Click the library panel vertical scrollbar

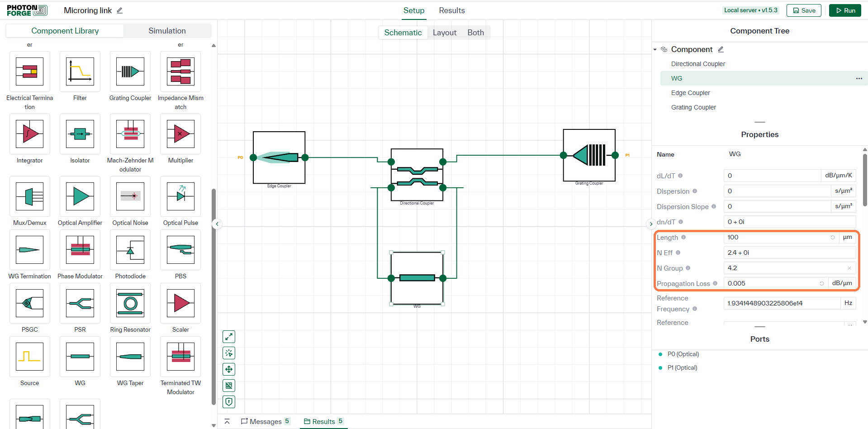coord(213,296)
